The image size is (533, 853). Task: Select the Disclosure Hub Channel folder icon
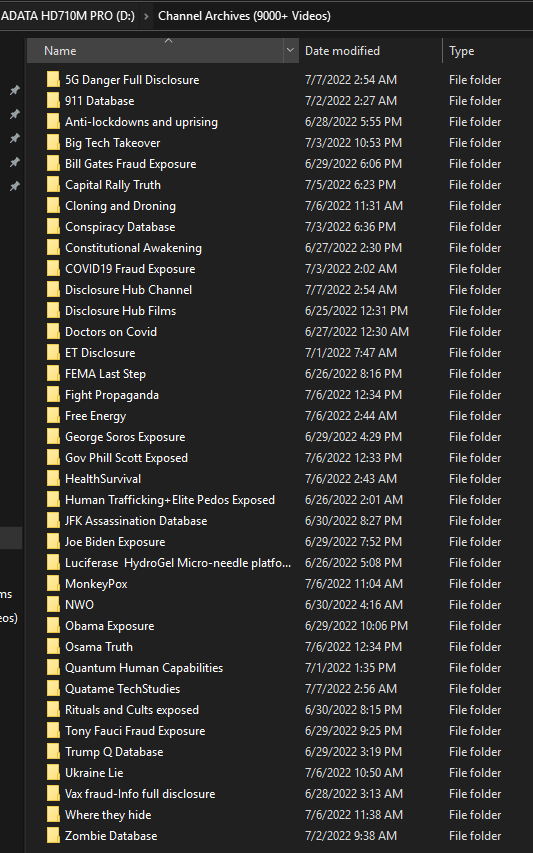point(53,290)
